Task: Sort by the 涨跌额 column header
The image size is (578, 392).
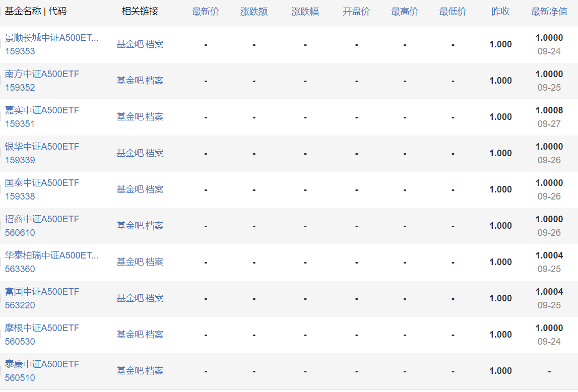Action: [254, 12]
